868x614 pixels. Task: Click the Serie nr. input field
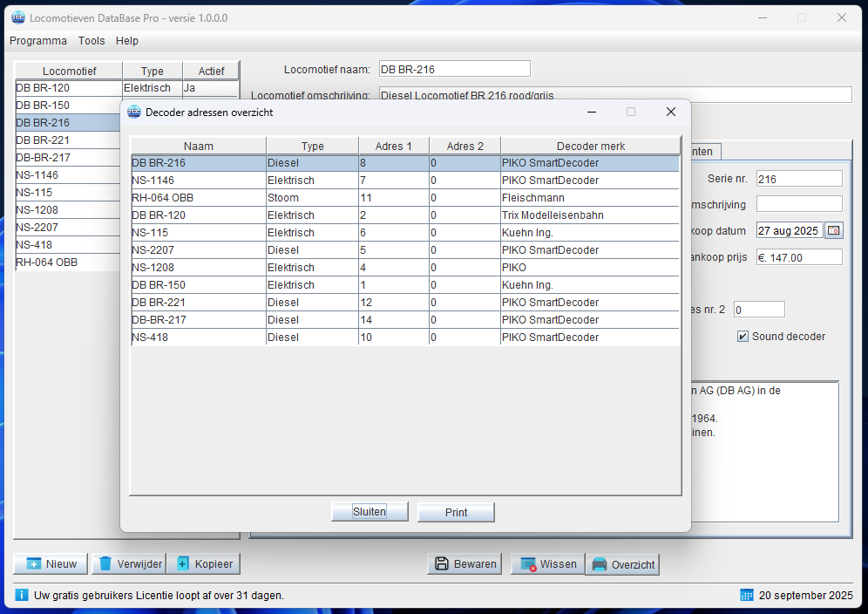[798, 179]
